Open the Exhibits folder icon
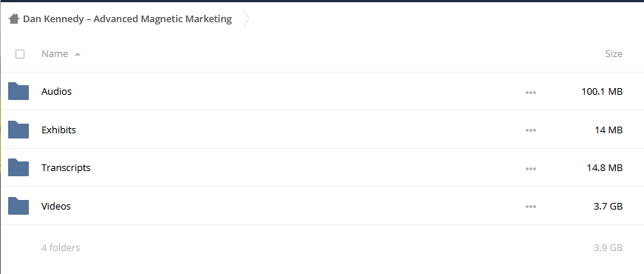This screenshot has width=644, height=274. pyautogui.click(x=18, y=130)
